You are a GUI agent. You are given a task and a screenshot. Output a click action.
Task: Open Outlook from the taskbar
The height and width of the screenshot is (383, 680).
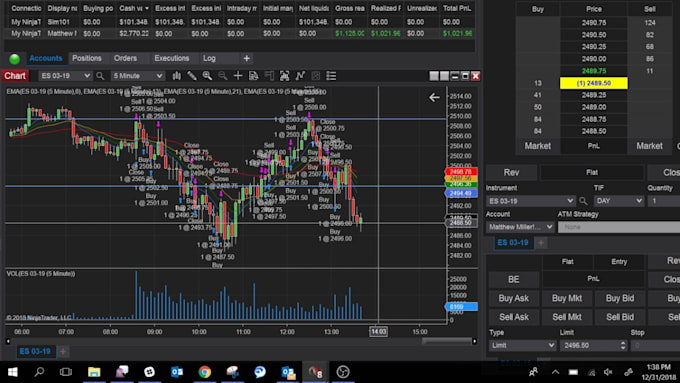point(177,372)
